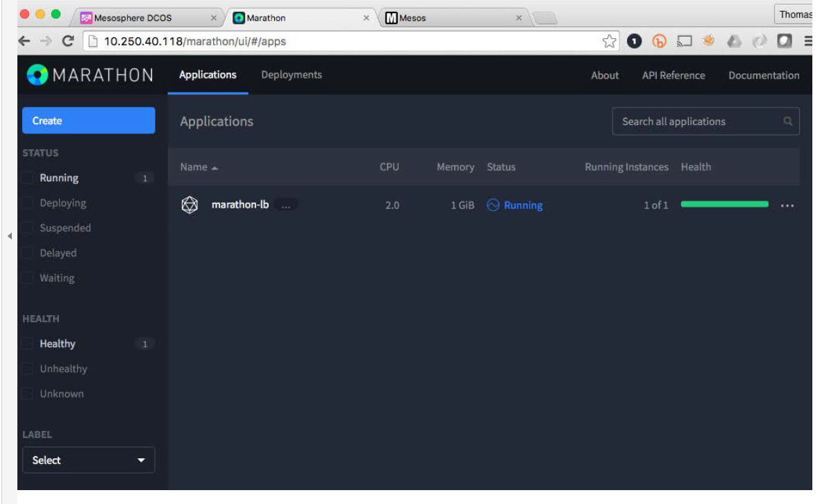Open a new browser tab
This screenshot has height=504, width=829.
point(544,19)
